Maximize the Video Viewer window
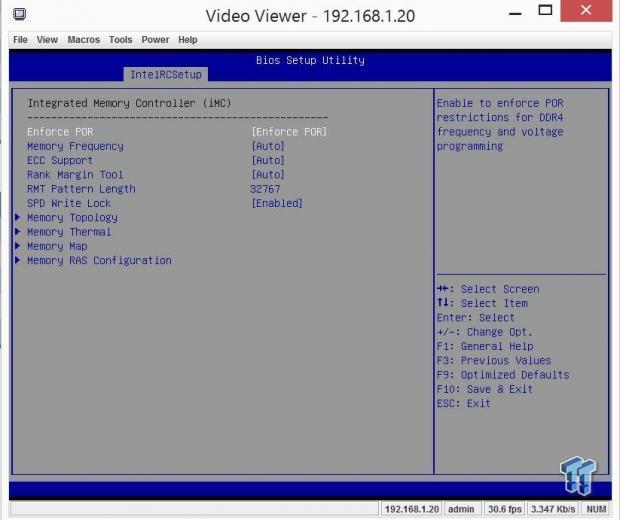 point(545,10)
